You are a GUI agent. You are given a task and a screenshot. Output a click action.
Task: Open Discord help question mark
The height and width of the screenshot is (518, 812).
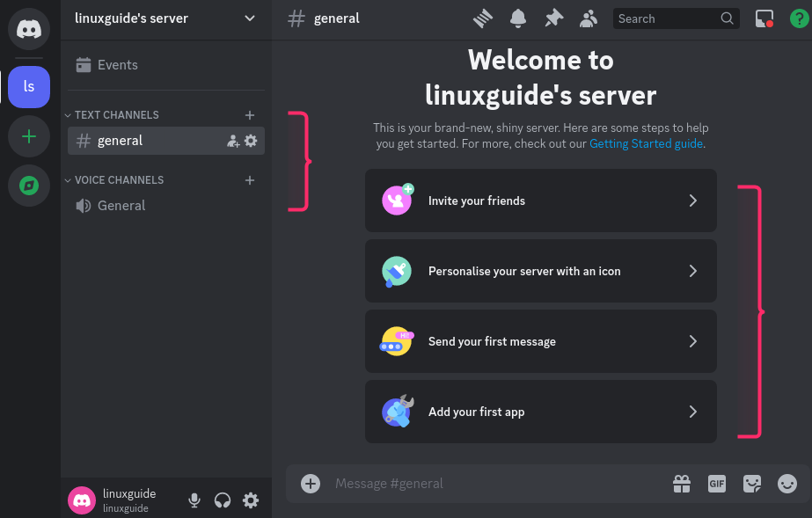click(x=799, y=18)
